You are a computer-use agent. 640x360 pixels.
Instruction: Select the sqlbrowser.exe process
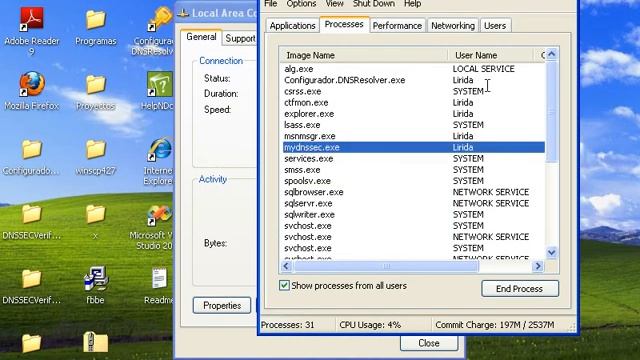pos(413,192)
